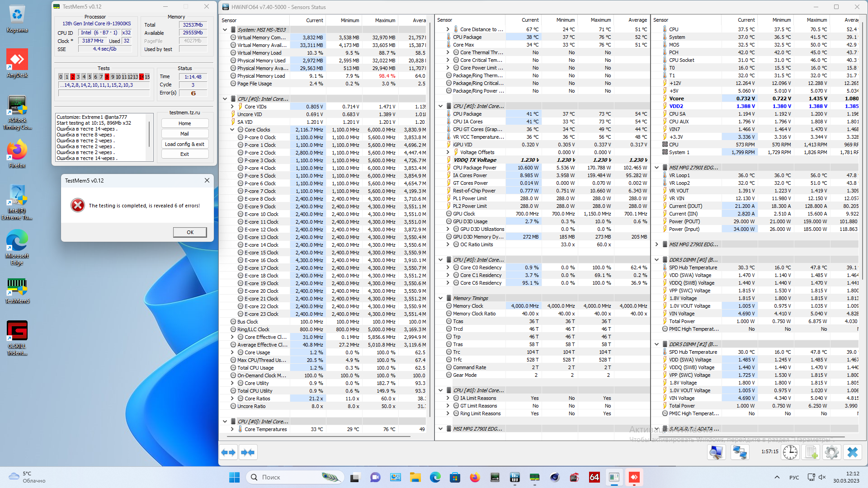Click the TestMem5 log scrollbar
This screenshot has width=868, height=488.
149,134
